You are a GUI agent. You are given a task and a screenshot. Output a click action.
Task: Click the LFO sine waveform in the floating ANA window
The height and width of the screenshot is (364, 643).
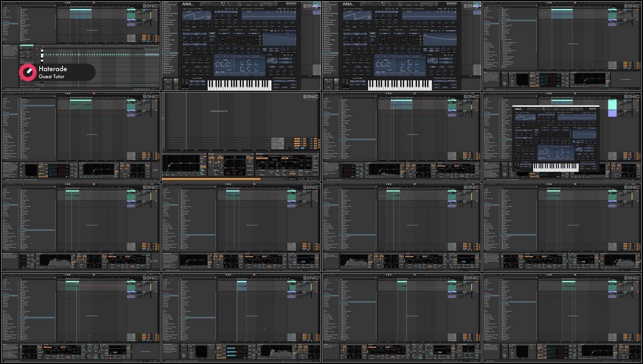click(580, 149)
